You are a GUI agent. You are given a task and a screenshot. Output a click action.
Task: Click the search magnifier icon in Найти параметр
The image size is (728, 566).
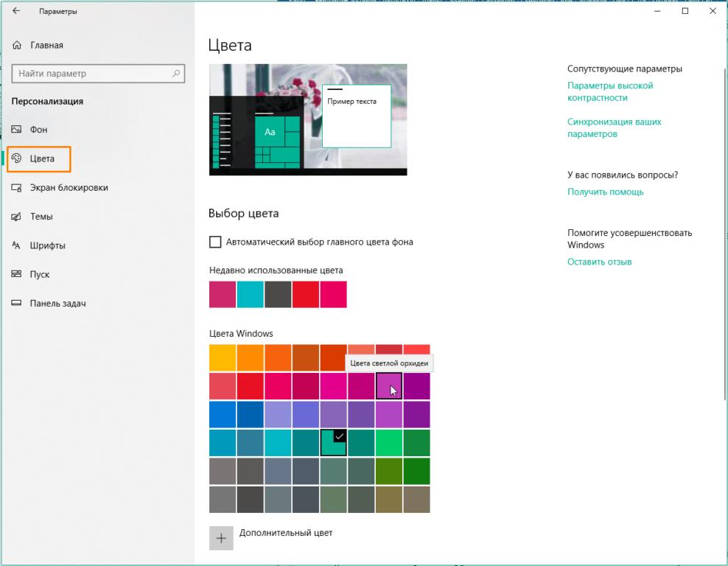tap(176, 74)
